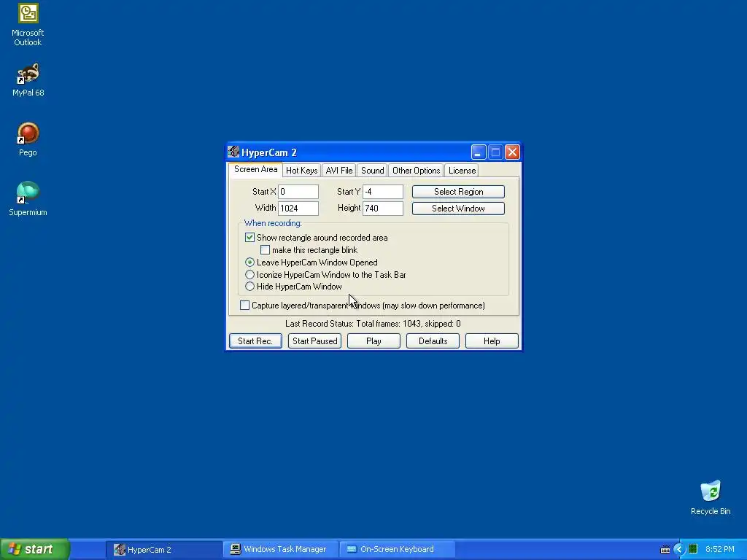The image size is (747, 560).
Task: Open the Hot Keys tab
Action: click(301, 171)
